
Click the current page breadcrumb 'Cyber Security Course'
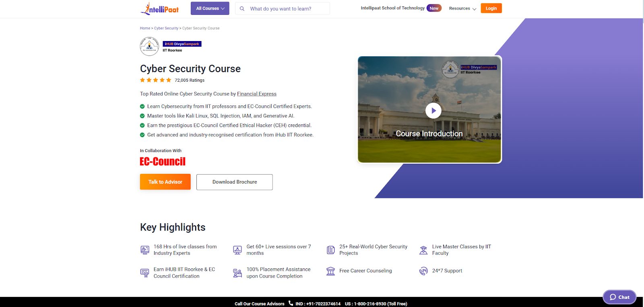(x=201, y=28)
